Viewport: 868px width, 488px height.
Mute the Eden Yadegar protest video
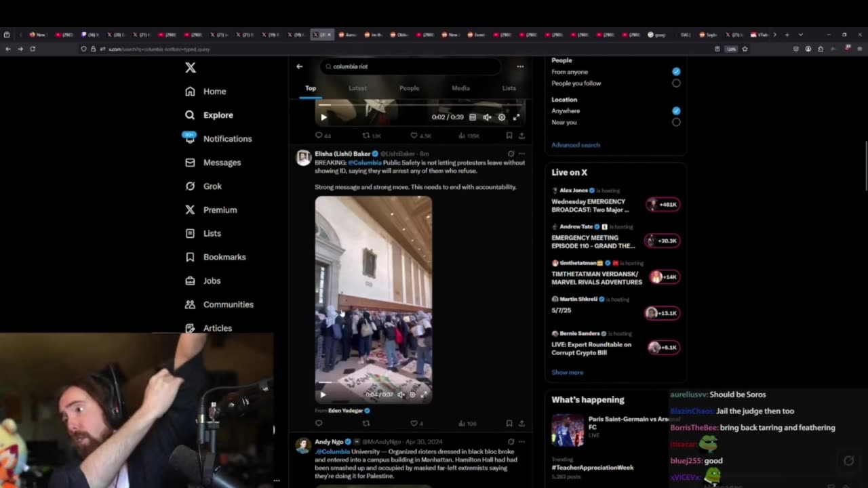[x=401, y=394]
